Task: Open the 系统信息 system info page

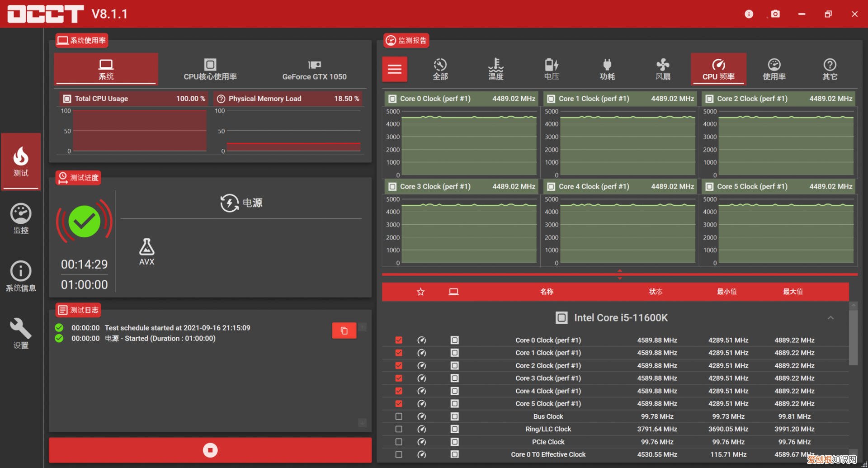Action: pyautogui.click(x=21, y=276)
